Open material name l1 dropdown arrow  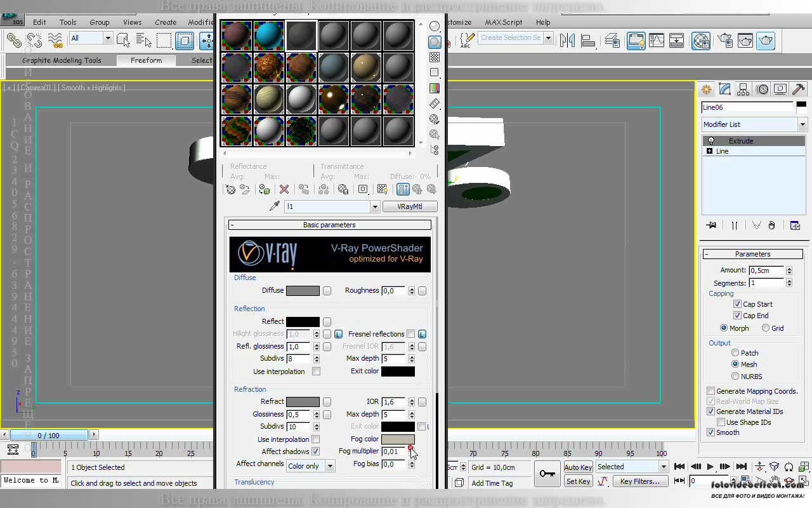375,206
